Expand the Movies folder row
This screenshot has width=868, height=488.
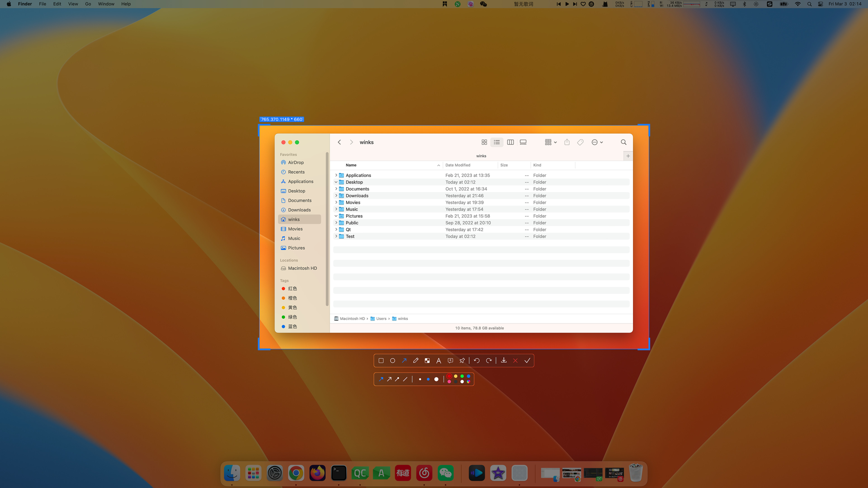(x=336, y=202)
